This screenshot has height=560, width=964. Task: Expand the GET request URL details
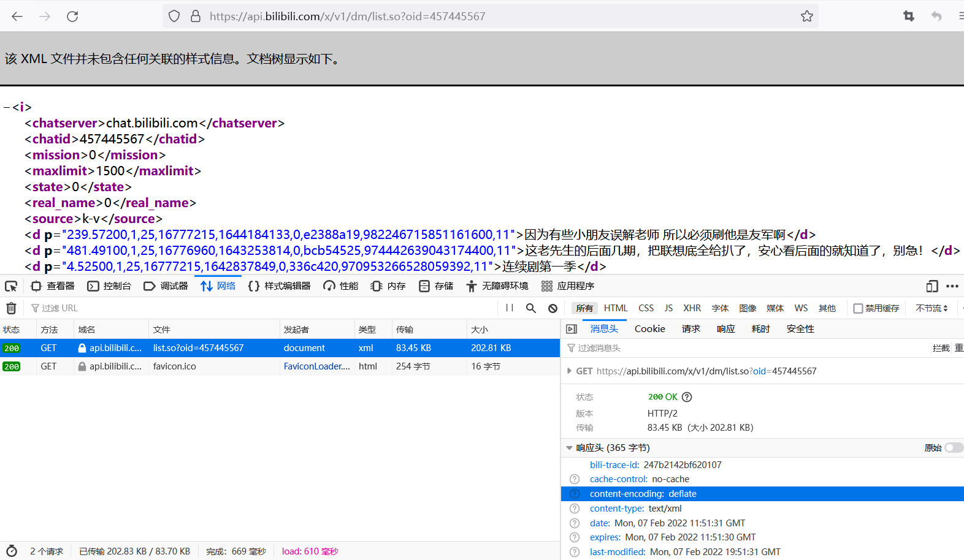(x=570, y=371)
